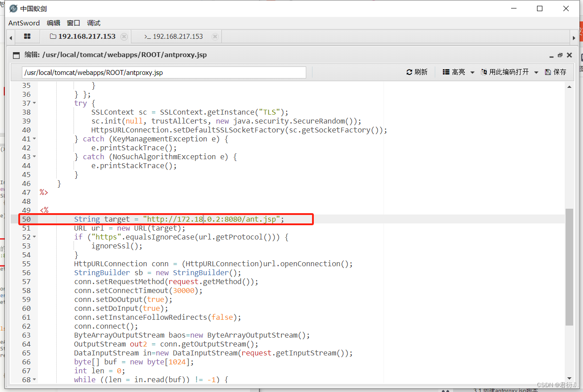Click the target URL string on line 50
The image size is (583, 392).
click(211, 219)
